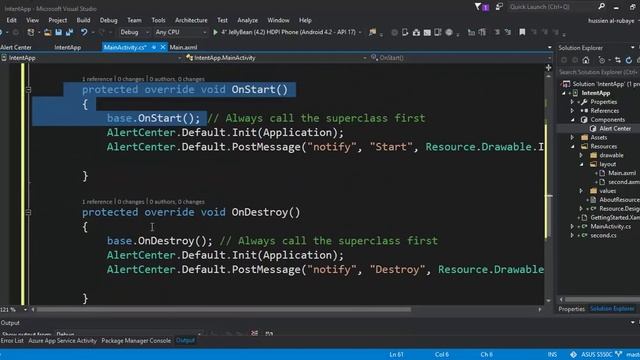Open the Package Manager Console tab
This screenshot has height=360, width=640.
pos(136,340)
